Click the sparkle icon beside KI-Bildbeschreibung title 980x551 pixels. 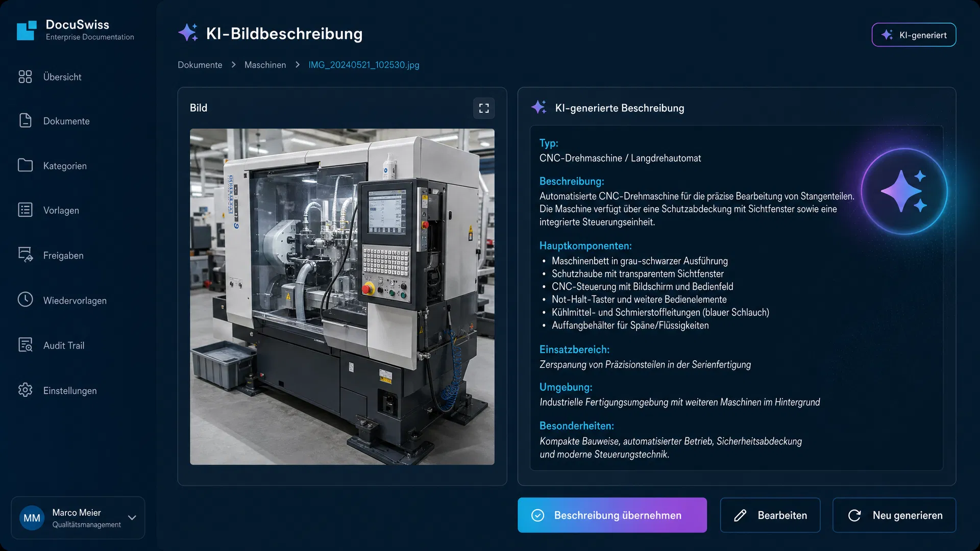point(188,33)
